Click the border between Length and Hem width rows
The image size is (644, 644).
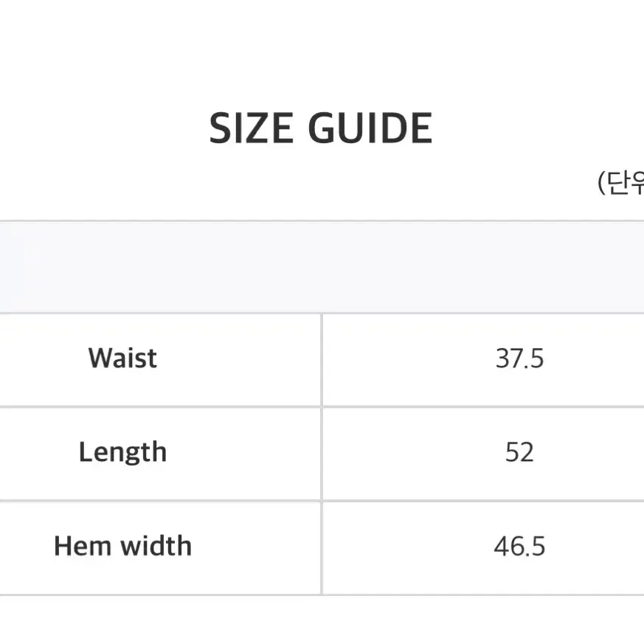322,501
